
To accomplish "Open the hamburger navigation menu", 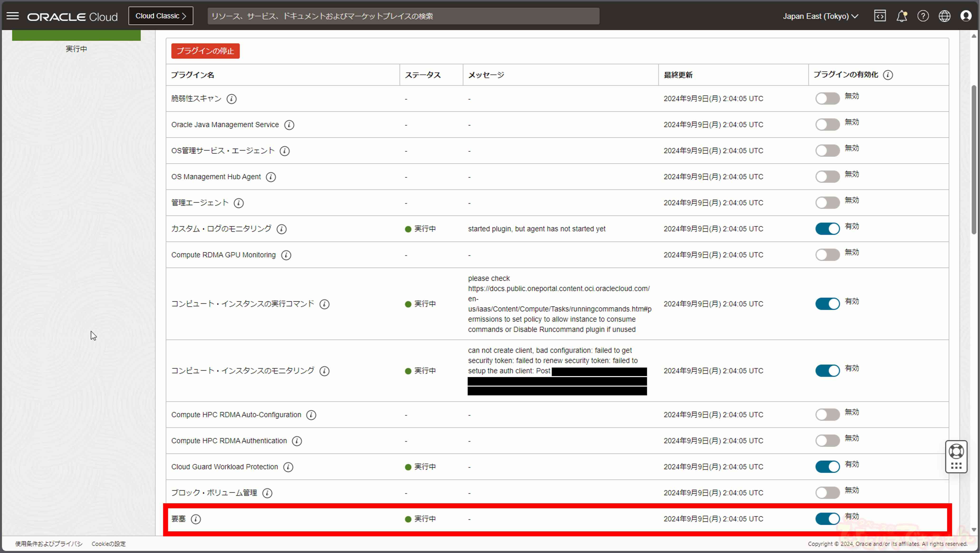I will 13,16.
